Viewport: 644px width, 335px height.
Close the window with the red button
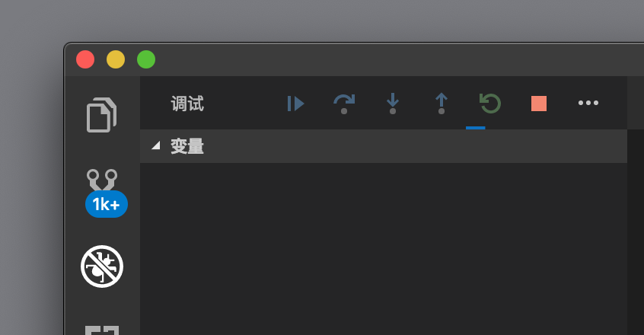pos(85,59)
